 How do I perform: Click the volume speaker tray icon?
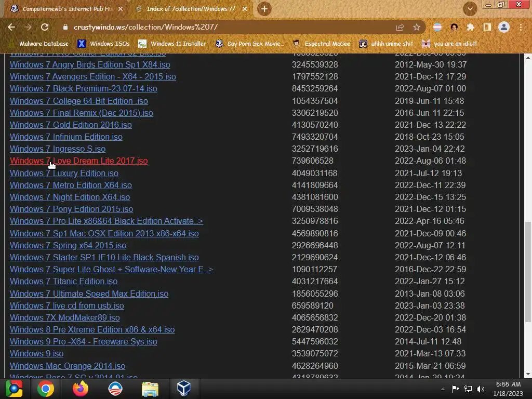[481, 389]
